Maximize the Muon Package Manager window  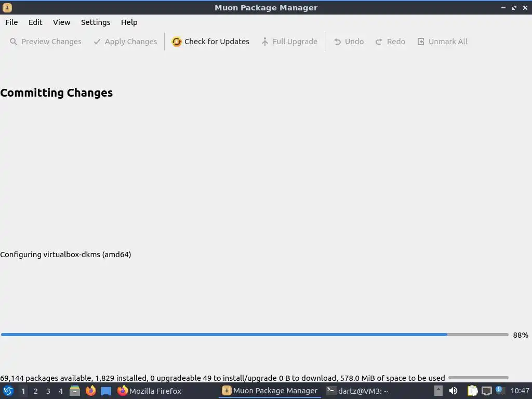pyautogui.click(x=514, y=7)
